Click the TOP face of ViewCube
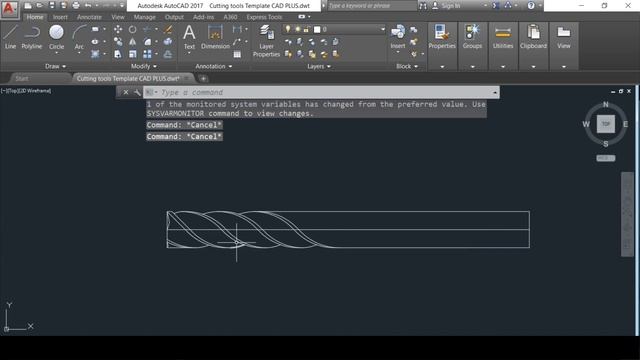This screenshot has height=360, width=640. click(605, 124)
